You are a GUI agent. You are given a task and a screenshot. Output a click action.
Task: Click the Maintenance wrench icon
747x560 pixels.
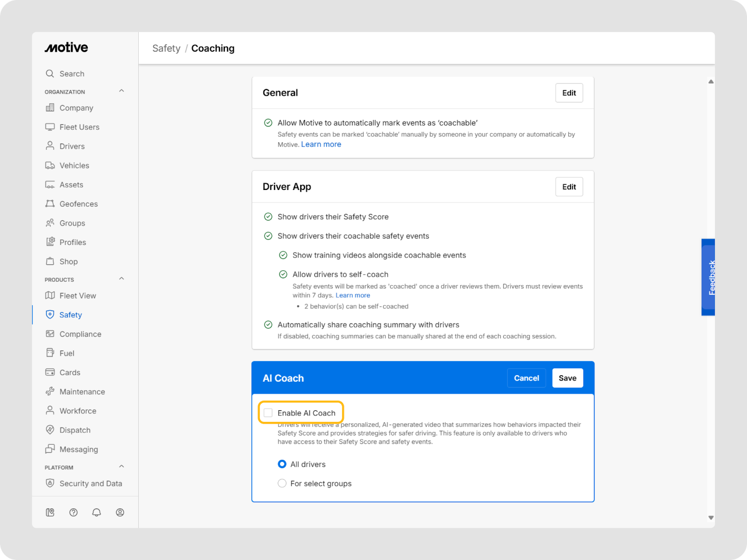(50, 392)
